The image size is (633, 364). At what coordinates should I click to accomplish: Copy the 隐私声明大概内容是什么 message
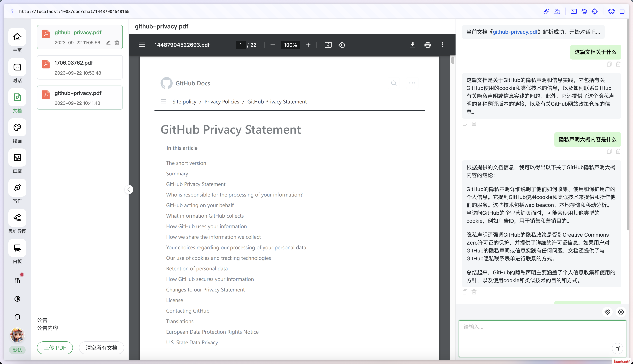[609, 151]
